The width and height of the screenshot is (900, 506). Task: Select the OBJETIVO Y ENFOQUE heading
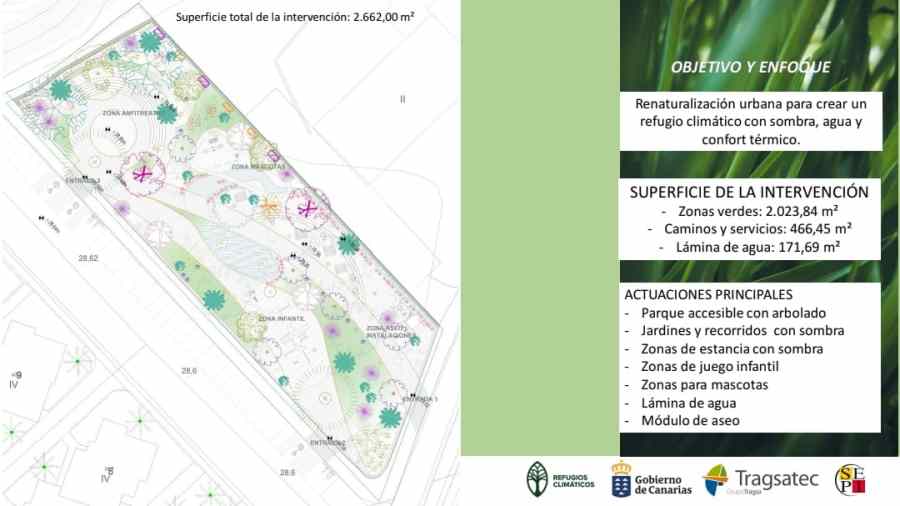pos(750,69)
